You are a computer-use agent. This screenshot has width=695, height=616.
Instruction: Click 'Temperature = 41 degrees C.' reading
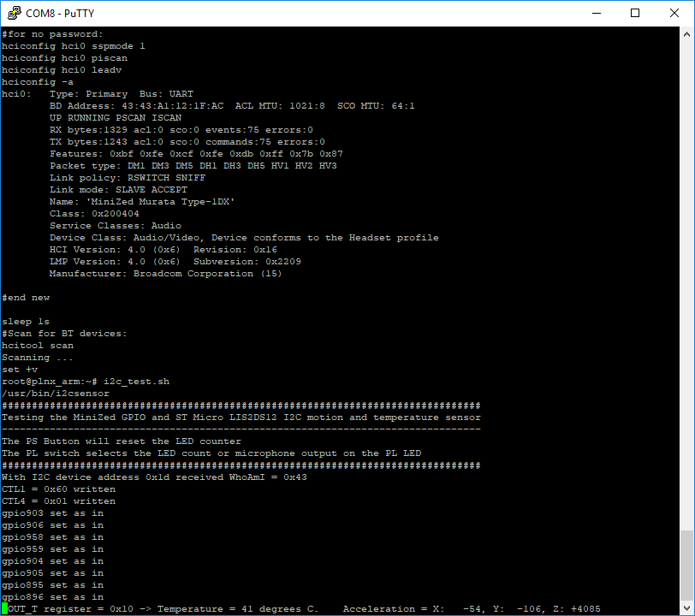click(x=238, y=608)
